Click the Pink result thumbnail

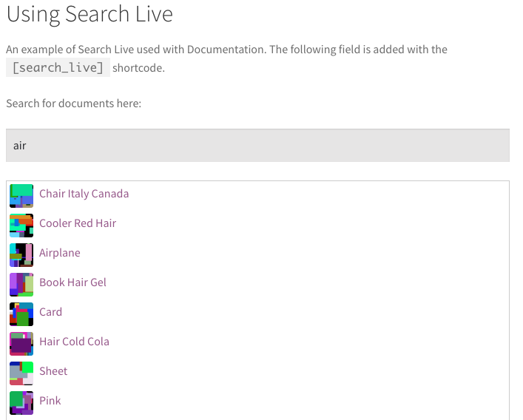[21, 403]
